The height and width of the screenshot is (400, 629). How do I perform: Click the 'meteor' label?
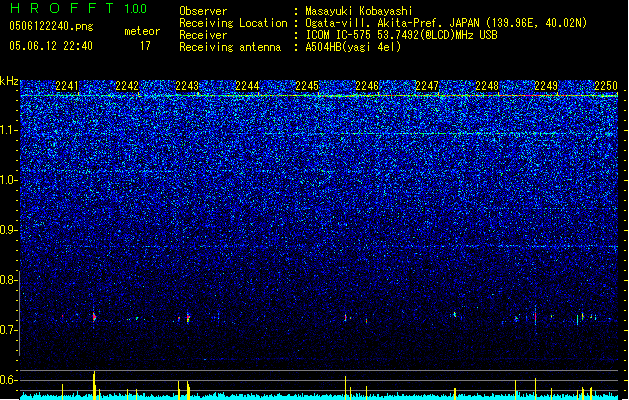click(x=142, y=31)
